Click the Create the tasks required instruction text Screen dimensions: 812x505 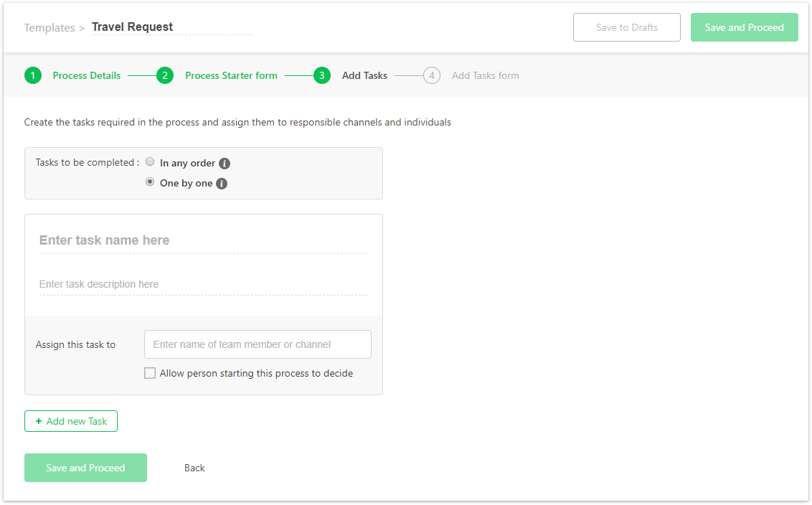[237, 122]
